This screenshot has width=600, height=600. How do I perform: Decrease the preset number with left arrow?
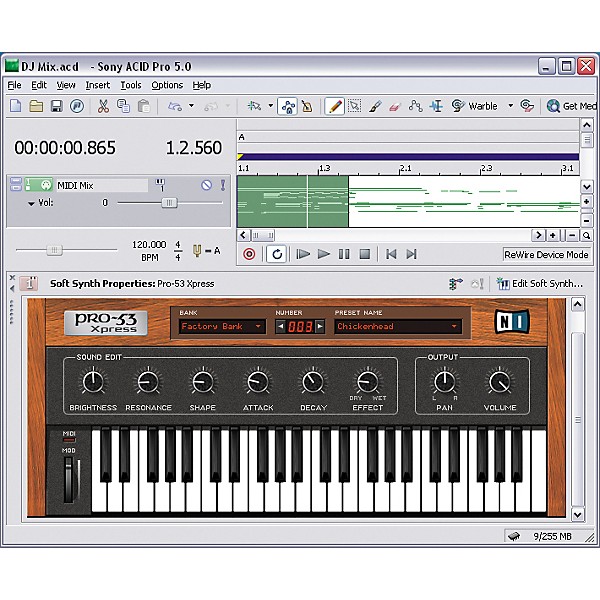click(x=280, y=326)
